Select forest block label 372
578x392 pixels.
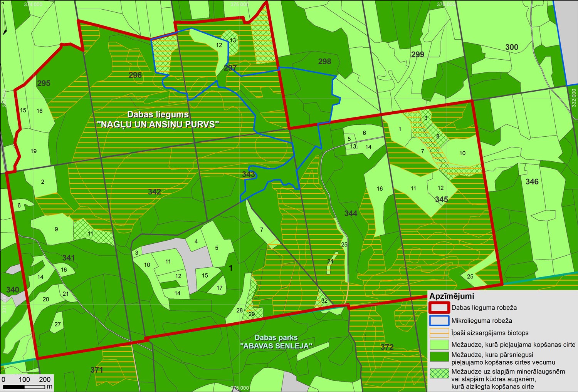pyautogui.click(x=387, y=347)
